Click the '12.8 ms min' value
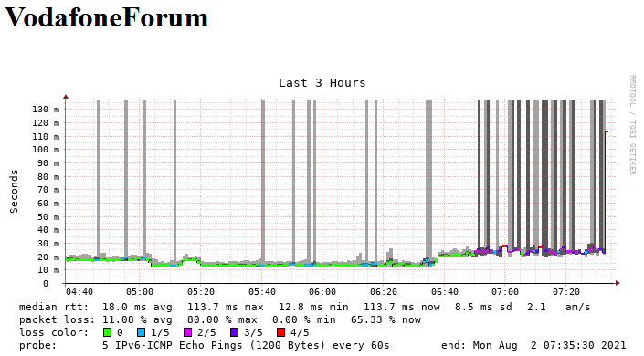 tap(313, 307)
